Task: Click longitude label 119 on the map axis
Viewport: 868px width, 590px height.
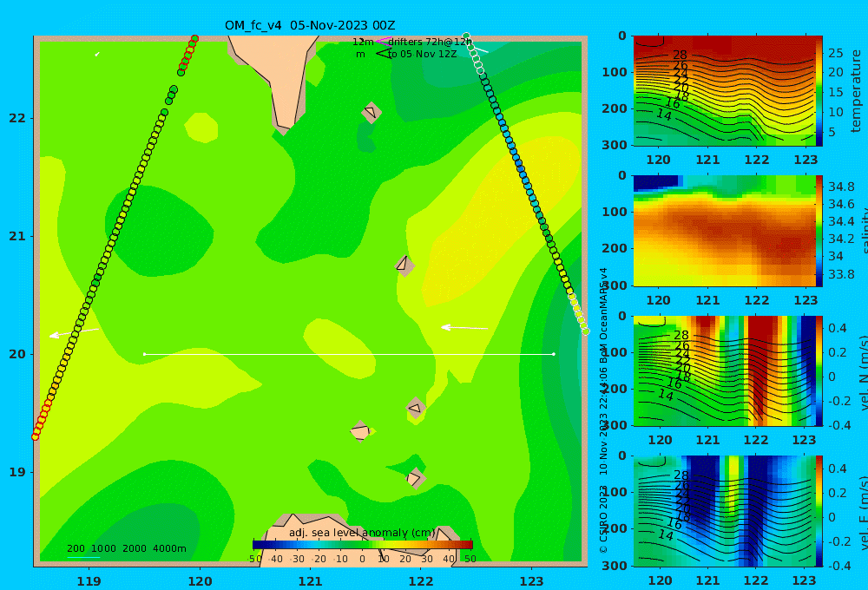Action: point(89,581)
